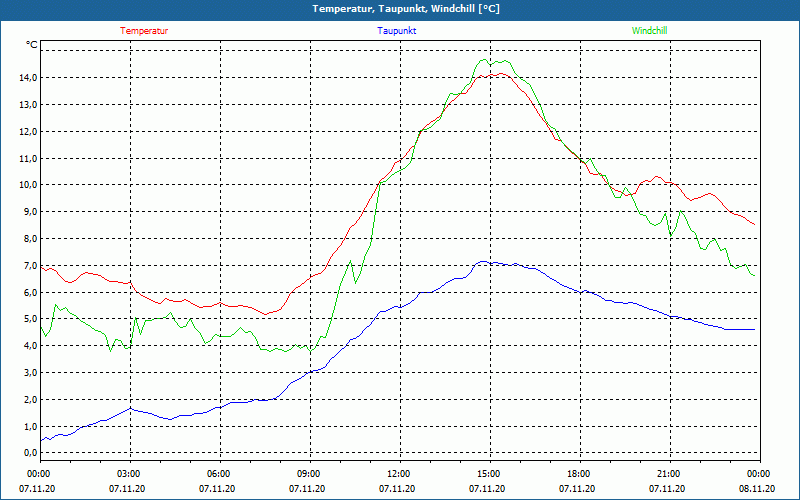
Task: Click the '10,0' y-axis value
Action: pos(28,185)
